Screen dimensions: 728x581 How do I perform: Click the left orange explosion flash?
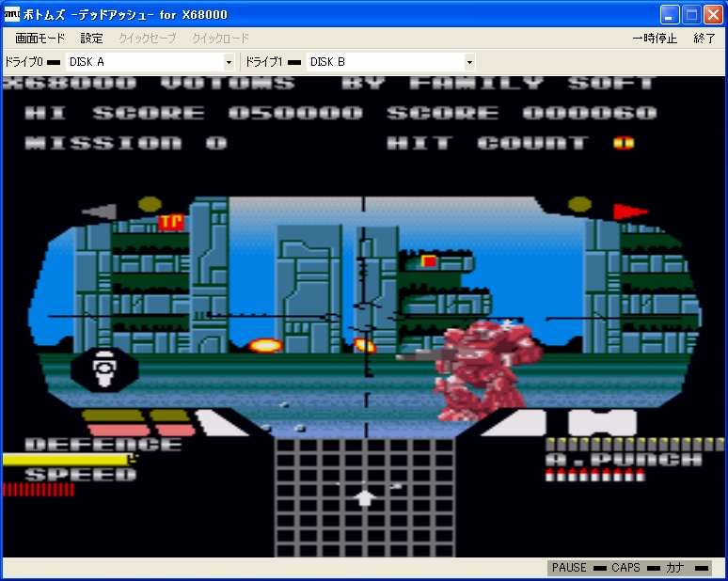tap(265, 345)
